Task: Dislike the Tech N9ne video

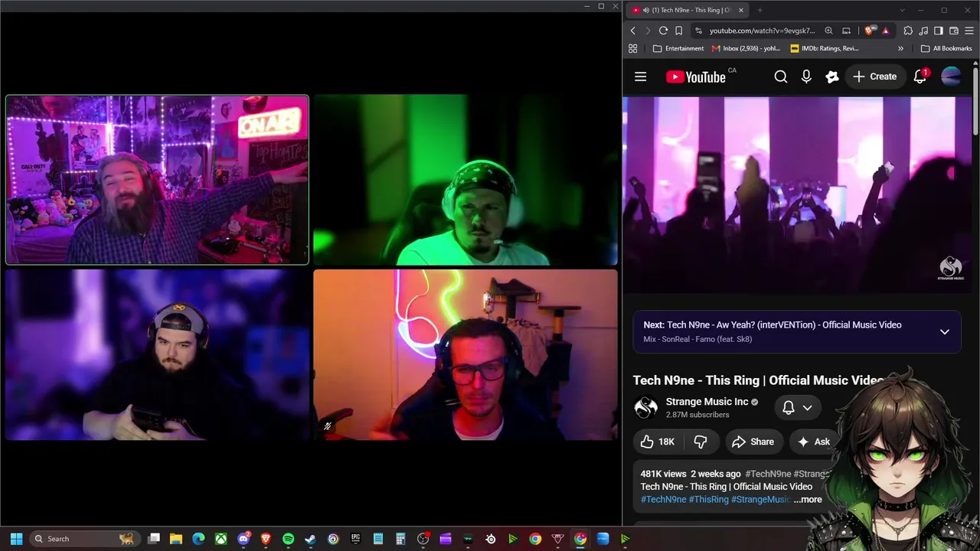Action: pyautogui.click(x=701, y=442)
